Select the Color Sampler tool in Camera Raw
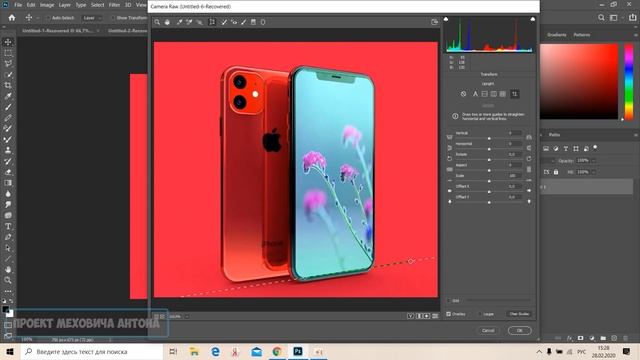Image resolution: width=640 pixels, height=360 pixels. pos(189,22)
